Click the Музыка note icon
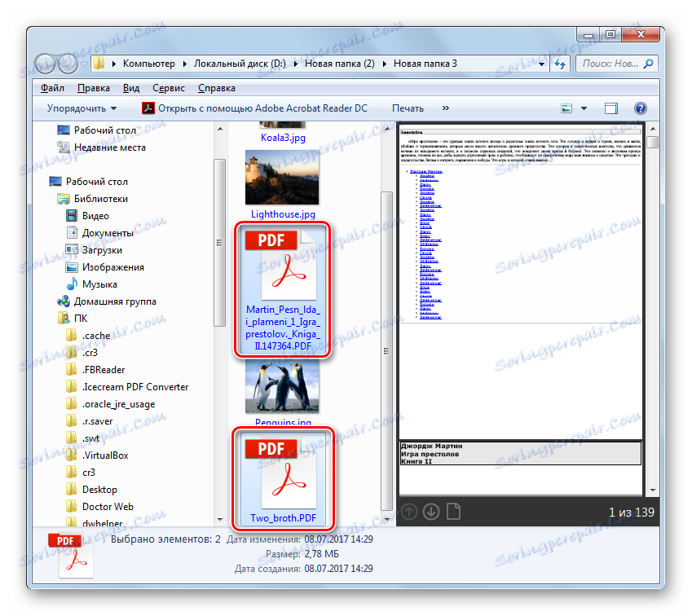 pos(72,284)
